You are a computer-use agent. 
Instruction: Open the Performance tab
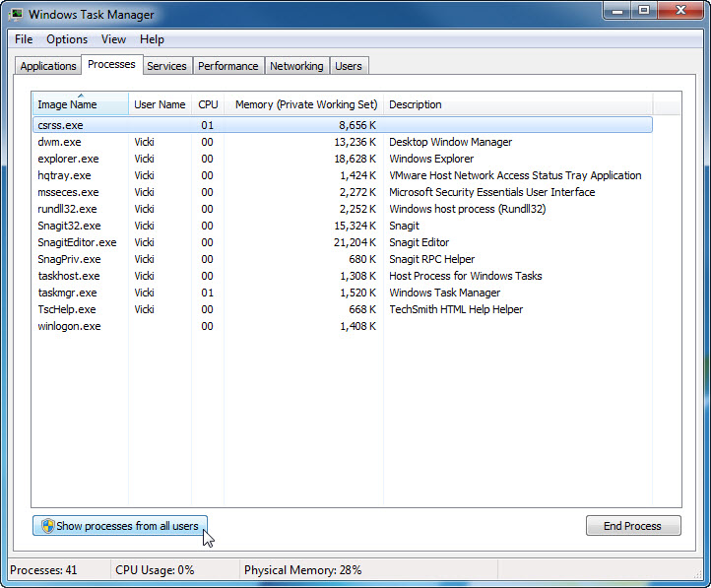pyautogui.click(x=228, y=66)
